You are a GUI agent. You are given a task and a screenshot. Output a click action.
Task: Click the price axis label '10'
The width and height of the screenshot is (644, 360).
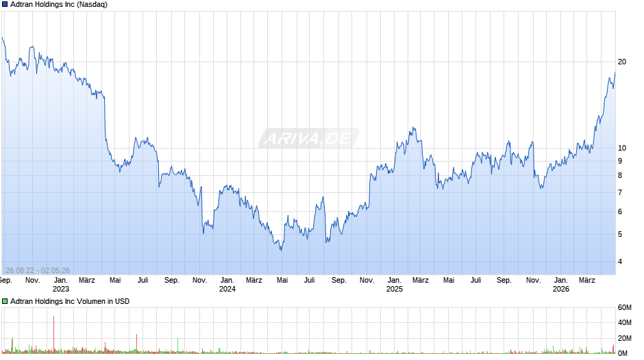click(x=622, y=149)
